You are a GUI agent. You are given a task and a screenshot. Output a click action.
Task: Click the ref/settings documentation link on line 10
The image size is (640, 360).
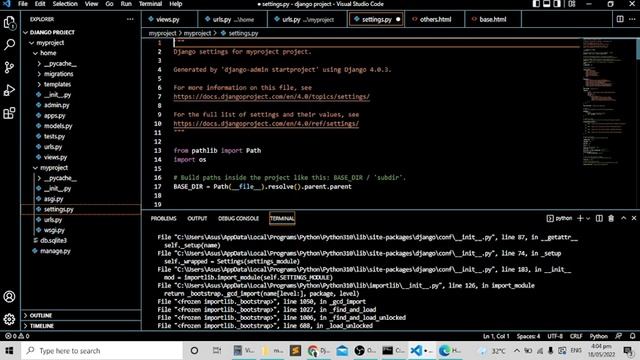tap(266, 124)
